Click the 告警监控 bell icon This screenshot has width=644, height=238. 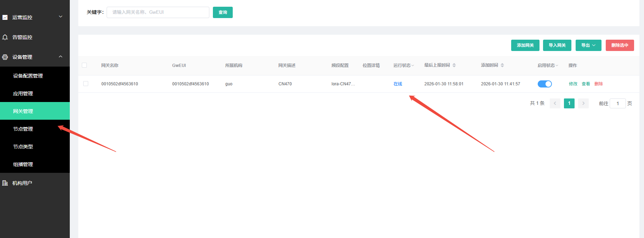tap(5, 37)
